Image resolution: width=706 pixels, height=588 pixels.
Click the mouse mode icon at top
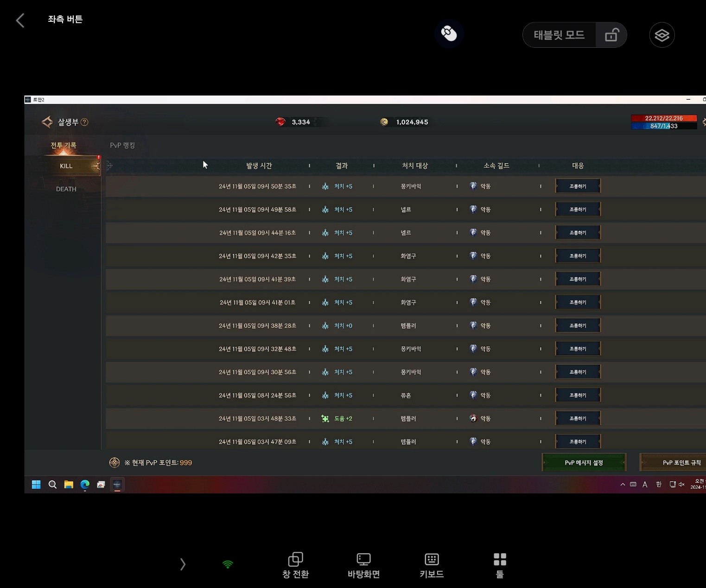[449, 33]
